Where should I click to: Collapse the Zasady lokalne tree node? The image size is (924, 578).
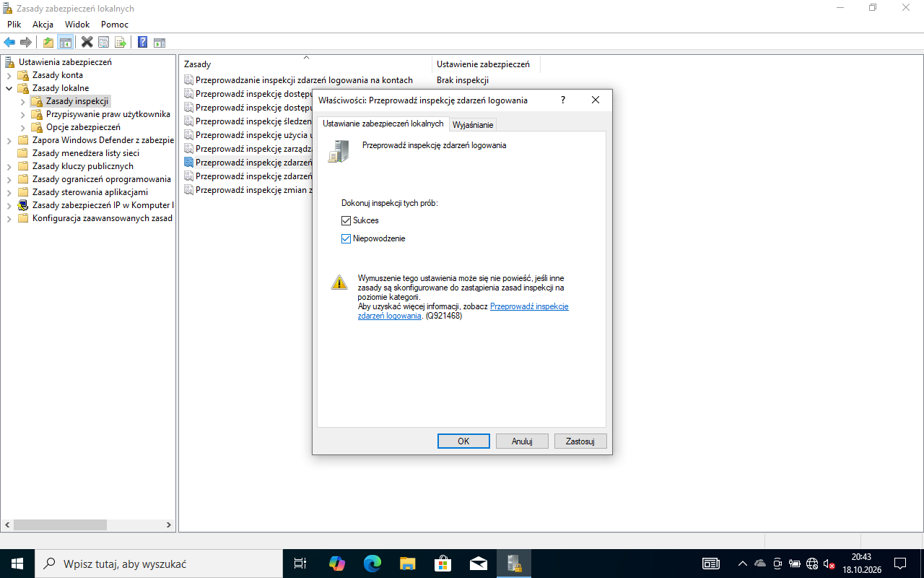[9, 88]
